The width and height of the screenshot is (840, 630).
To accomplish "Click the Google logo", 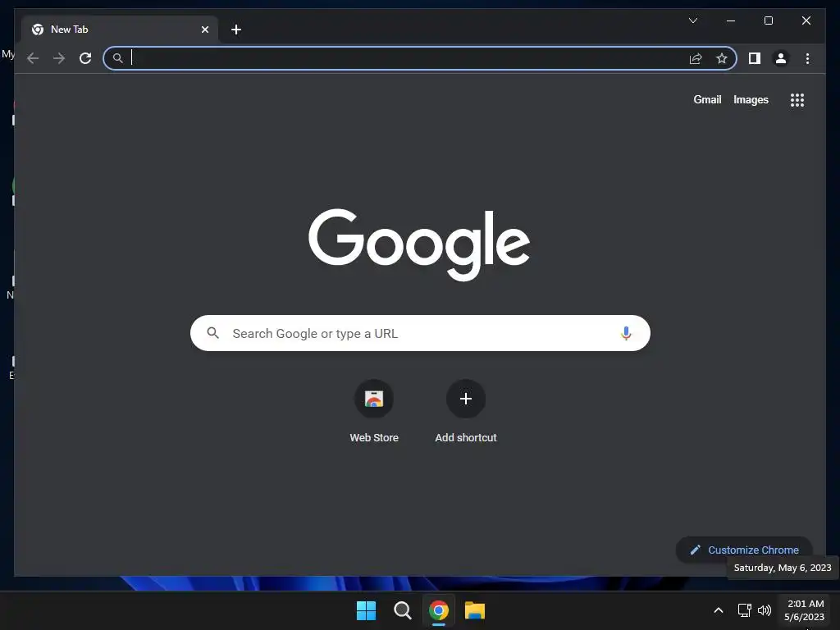I will [419, 244].
